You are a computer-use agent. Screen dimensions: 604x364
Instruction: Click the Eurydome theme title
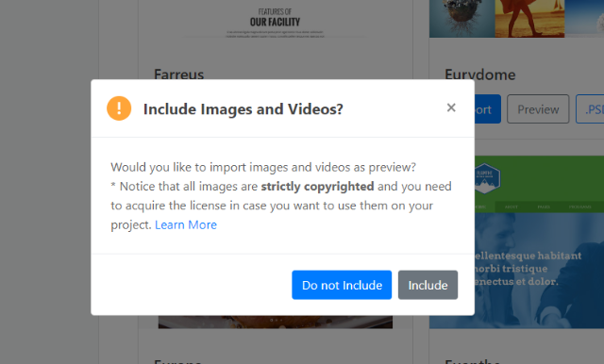tap(480, 74)
